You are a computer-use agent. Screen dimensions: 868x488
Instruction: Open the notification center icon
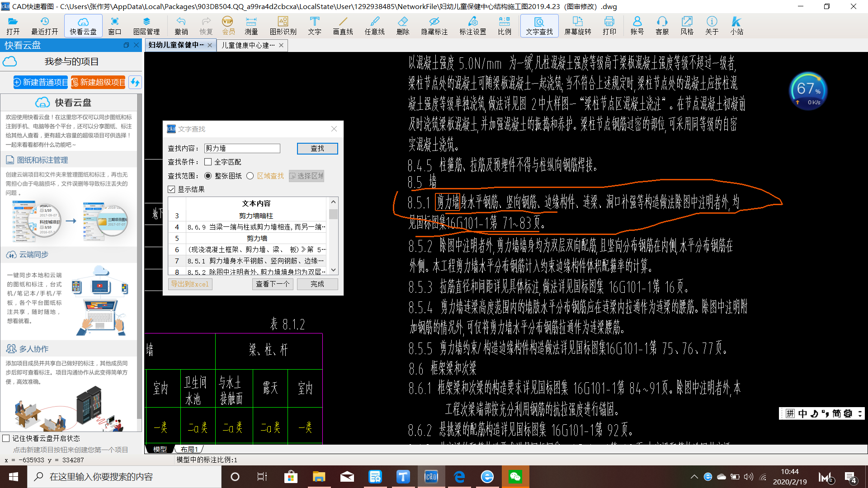[850, 477]
